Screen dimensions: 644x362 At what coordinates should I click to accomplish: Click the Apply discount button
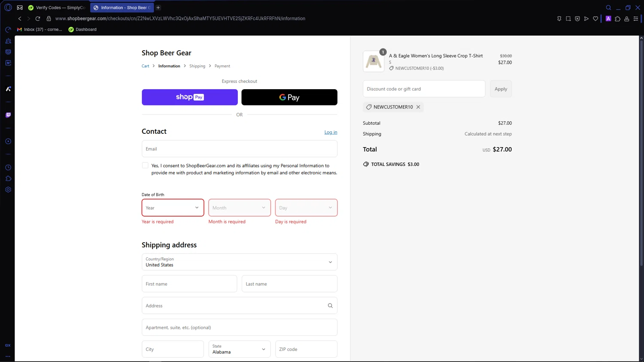[501, 89]
